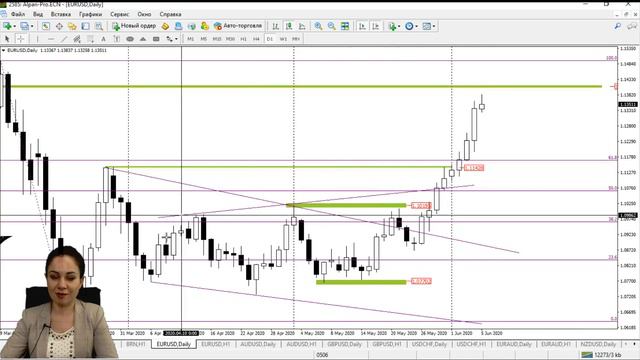The height and width of the screenshot is (360, 640).
Task: Open the Окно menu
Action: point(144,14)
